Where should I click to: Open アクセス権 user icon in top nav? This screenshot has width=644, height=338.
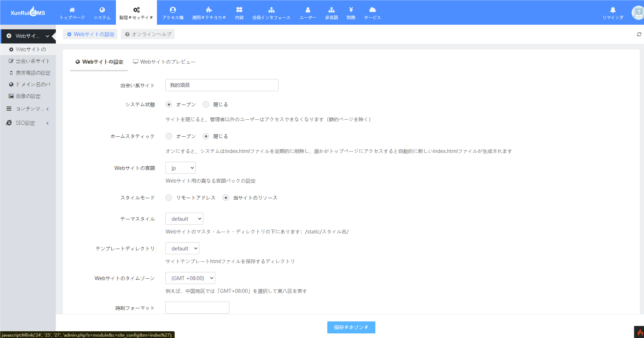(173, 10)
